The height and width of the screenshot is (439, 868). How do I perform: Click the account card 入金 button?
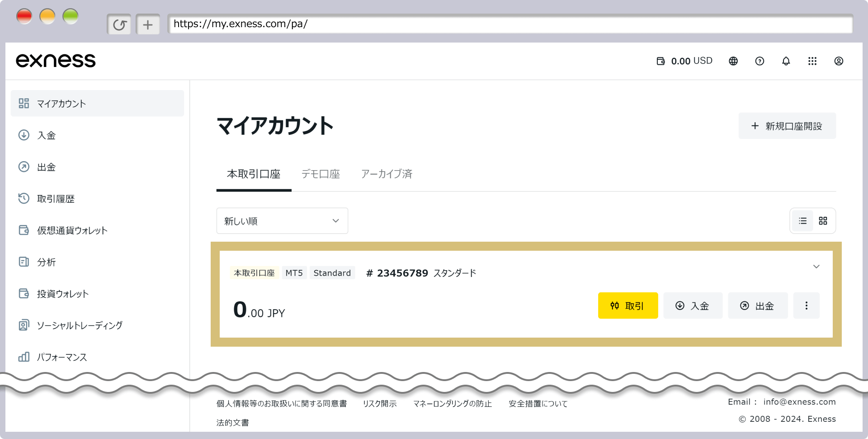(693, 305)
